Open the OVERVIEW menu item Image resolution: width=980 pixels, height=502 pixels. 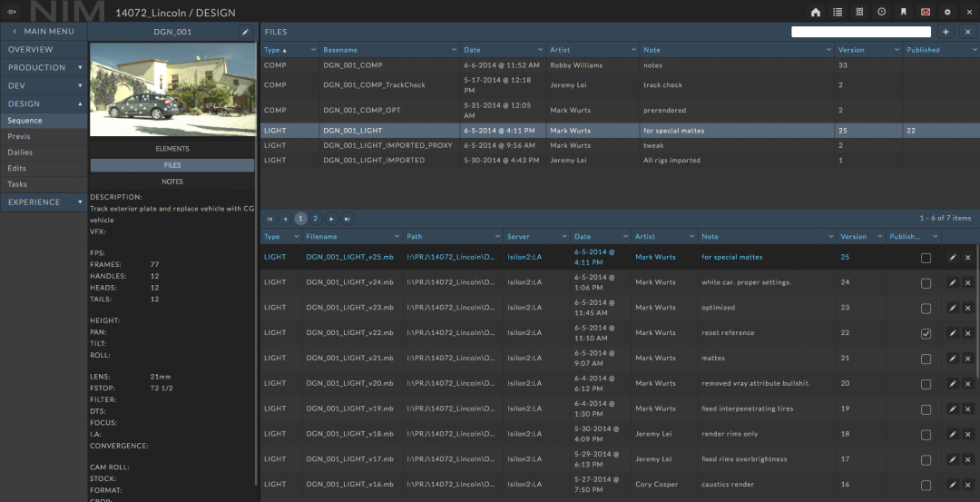[31, 49]
